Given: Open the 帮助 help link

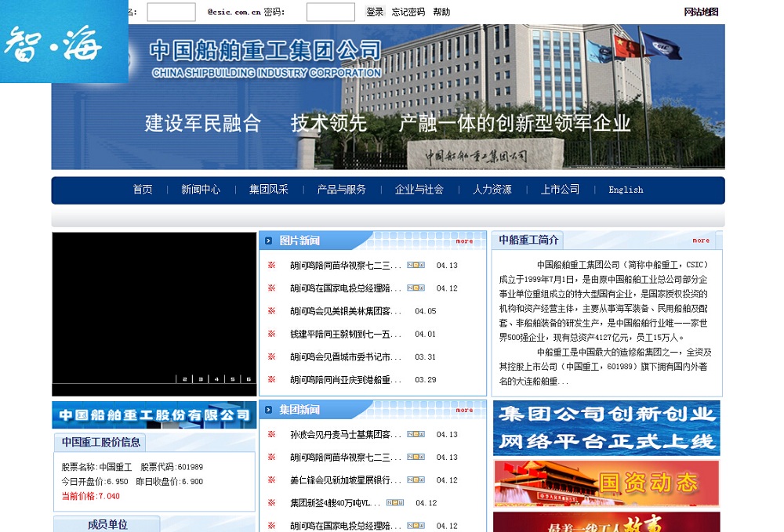Looking at the screenshot, I should point(441,12).
